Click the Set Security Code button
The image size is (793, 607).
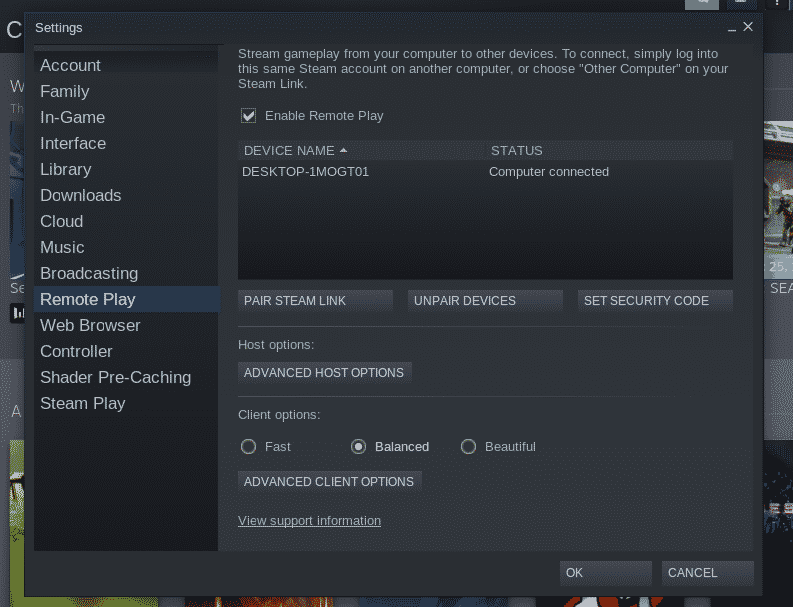pyautogui.click(x=655, y=300)
